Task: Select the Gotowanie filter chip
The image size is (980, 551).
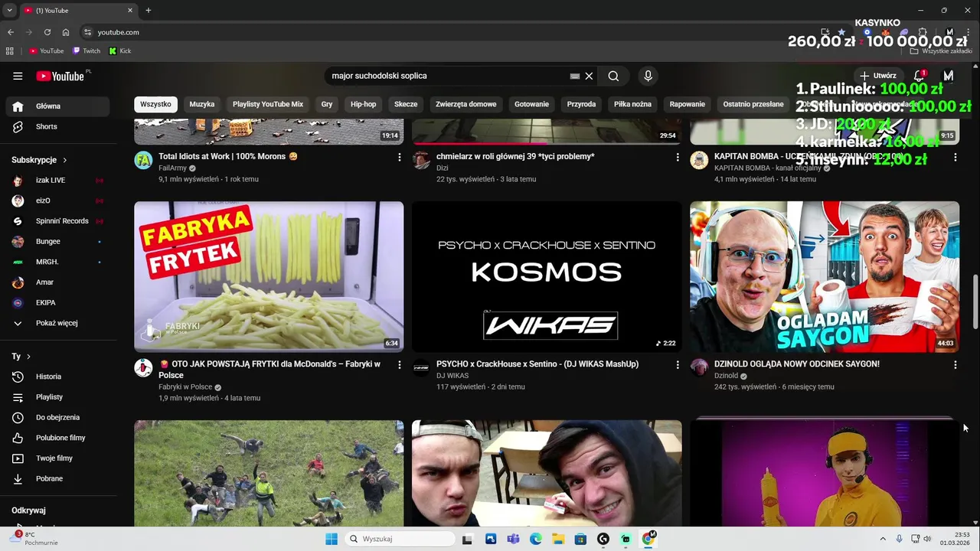Action: pos(531,104)
